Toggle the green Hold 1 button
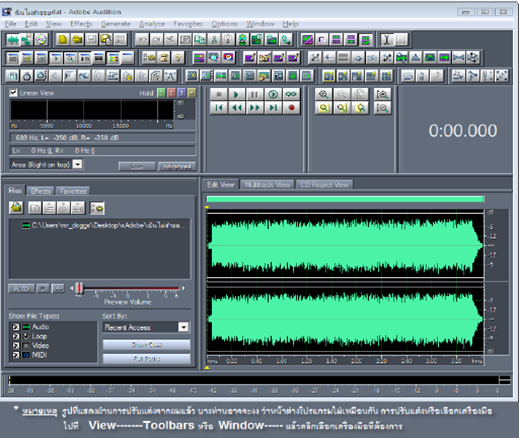The image size is (519, 438). click(x=161, y=93)
